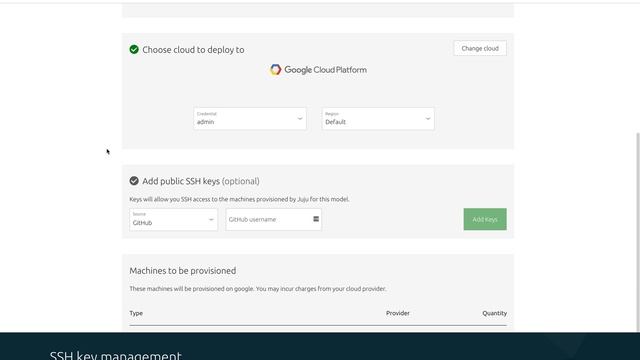Click the SSH key management caption

pos(116,355)
